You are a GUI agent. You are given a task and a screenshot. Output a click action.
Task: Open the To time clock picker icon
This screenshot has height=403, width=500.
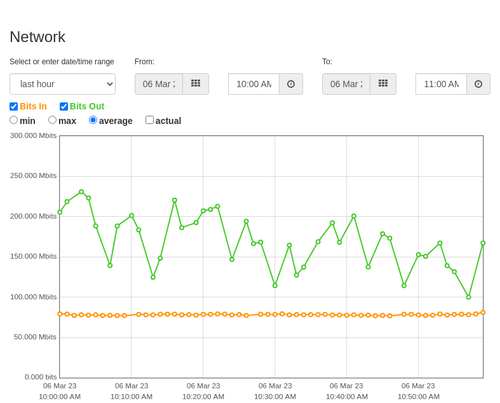tap(478, 84)
